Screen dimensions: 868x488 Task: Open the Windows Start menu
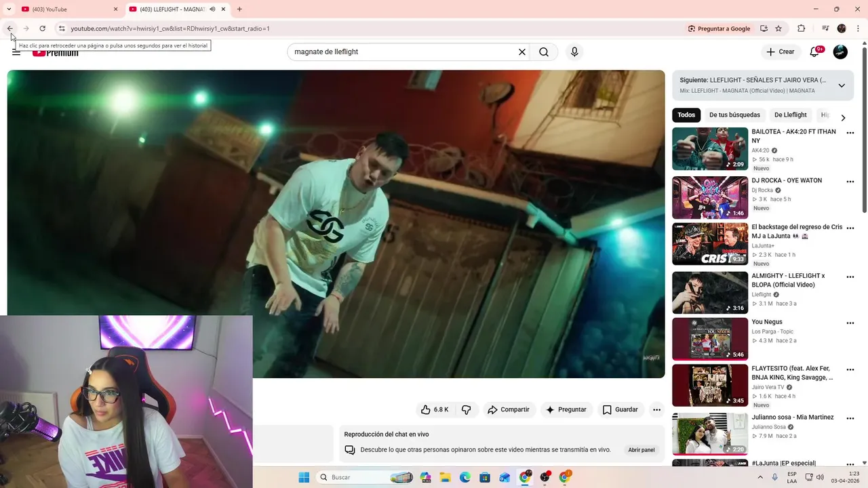304,477
